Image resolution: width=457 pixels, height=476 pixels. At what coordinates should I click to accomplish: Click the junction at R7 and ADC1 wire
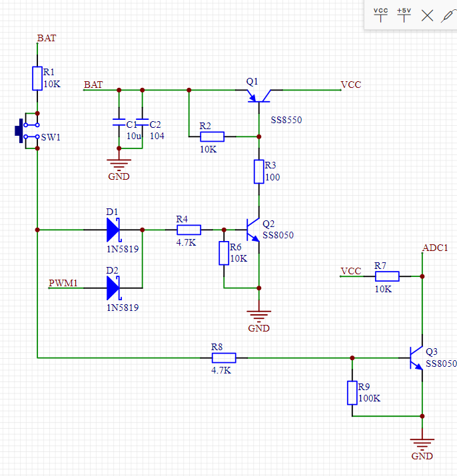pyautogui.click(x=422, y=276)
